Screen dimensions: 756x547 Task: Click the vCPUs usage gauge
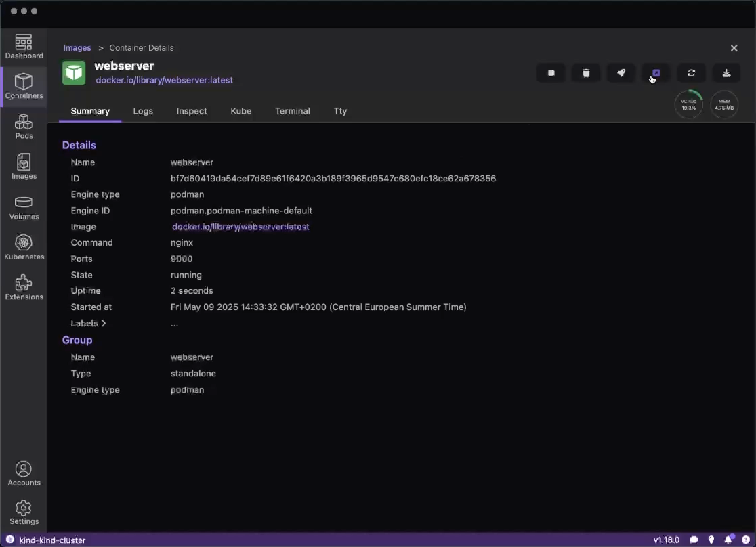(x=689, y=105)
